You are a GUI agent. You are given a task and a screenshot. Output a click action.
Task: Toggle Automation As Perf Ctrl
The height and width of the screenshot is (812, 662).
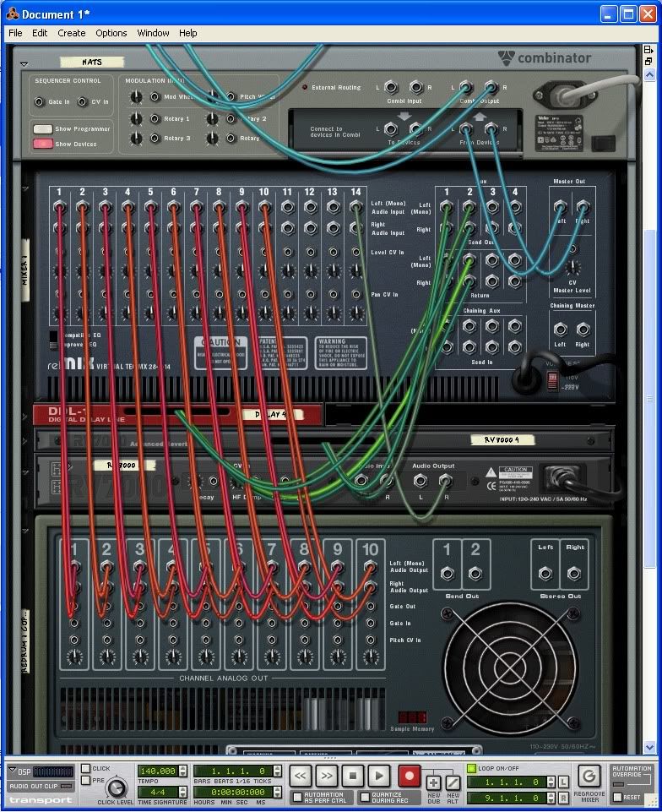(297, 797)
